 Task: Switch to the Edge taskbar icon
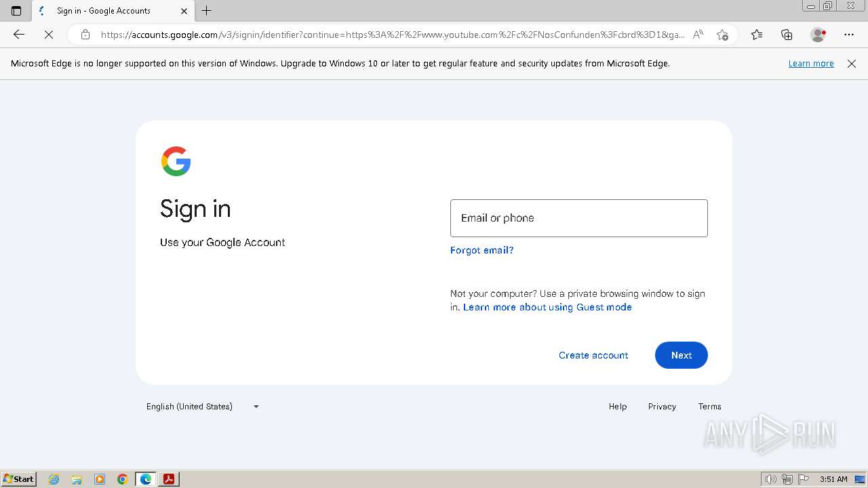pos(146,479)
